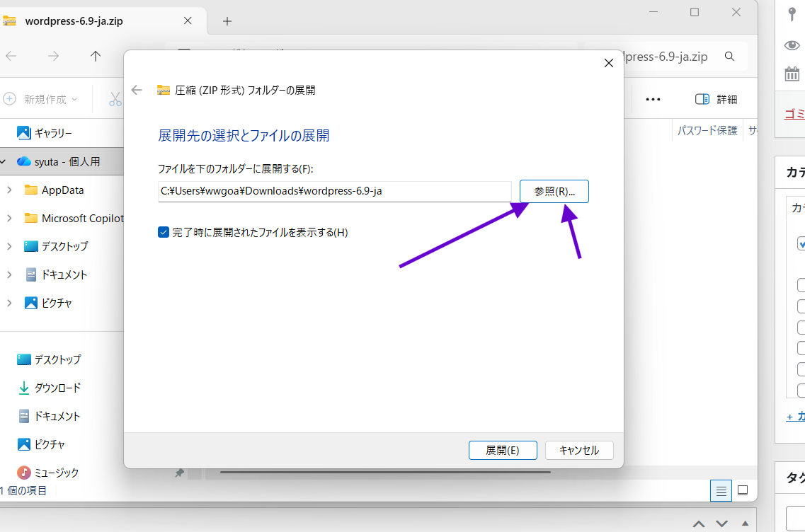Expand the AppData folder tree node

pos(9,190)
